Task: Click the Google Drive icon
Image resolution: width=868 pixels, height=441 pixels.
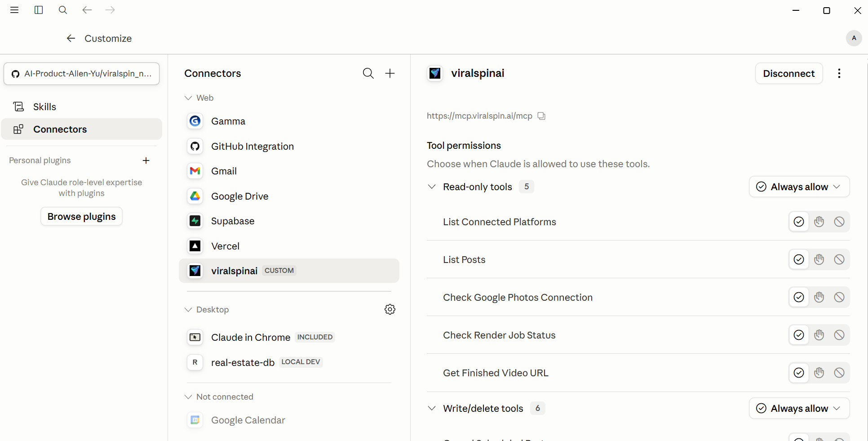Action: tap(195, 196)
